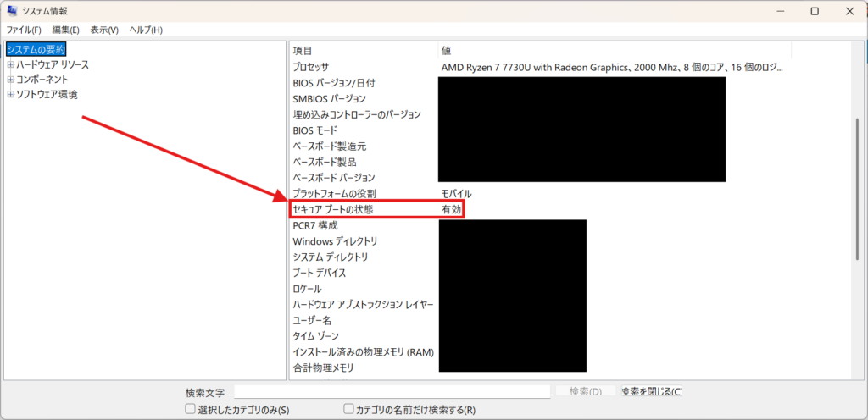Select システムの要約 in the tree
868x420 pixels.
point(36,50)
